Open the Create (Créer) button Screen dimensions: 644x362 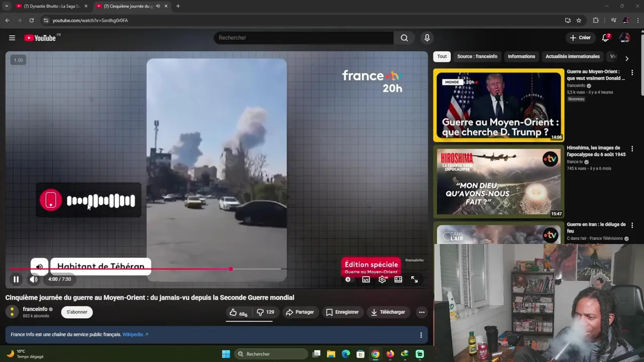tap(580, 38)
